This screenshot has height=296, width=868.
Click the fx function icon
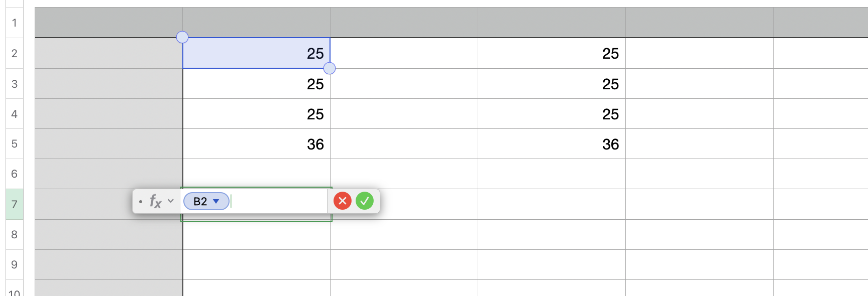155,202
